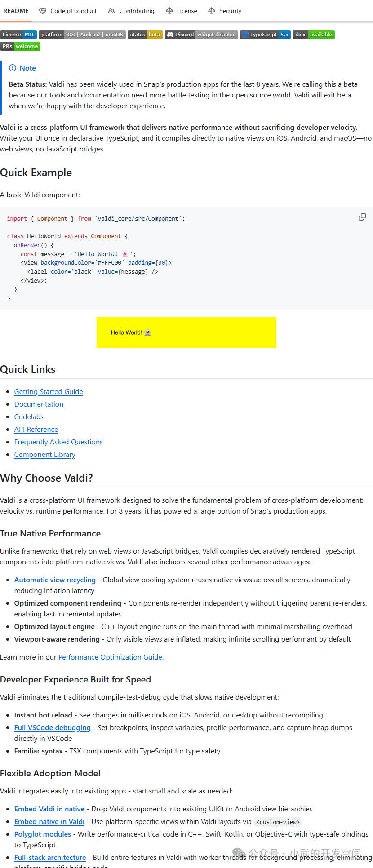Click the Note info icon
Image resolution: width=373 pixels, height=868 pixels.
pos(13,68)
